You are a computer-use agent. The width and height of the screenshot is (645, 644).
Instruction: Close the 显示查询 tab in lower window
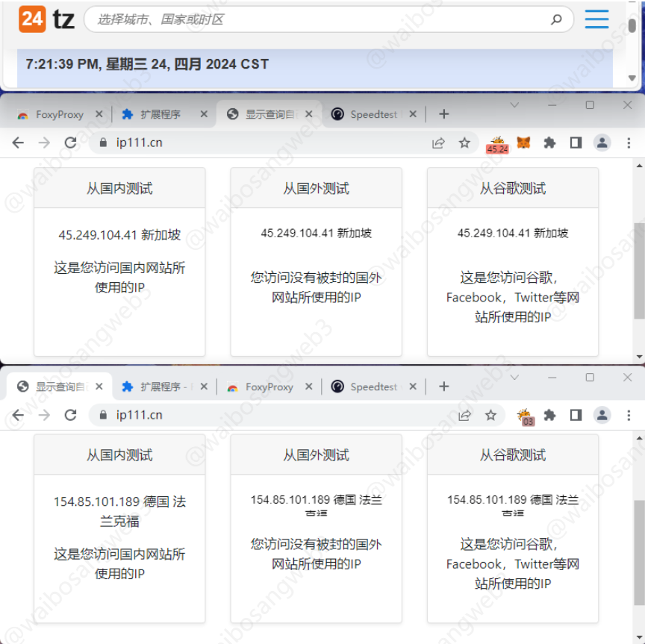99,386
